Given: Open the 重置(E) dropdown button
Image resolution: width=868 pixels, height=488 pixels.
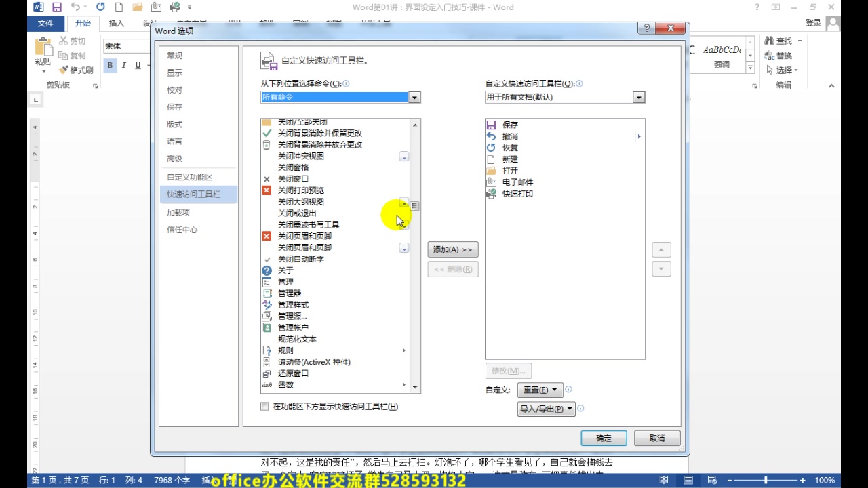Looking at the screenshot, I should [540, 390].
